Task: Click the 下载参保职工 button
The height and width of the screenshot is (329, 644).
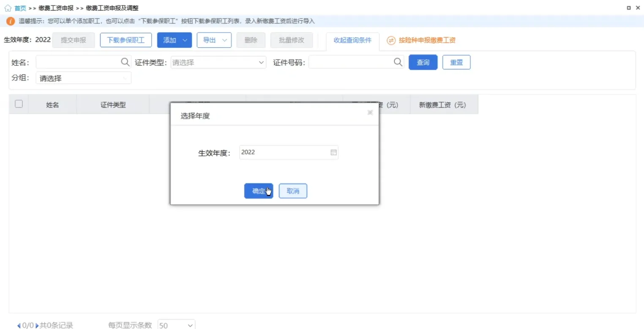Action: pos(126,40)
